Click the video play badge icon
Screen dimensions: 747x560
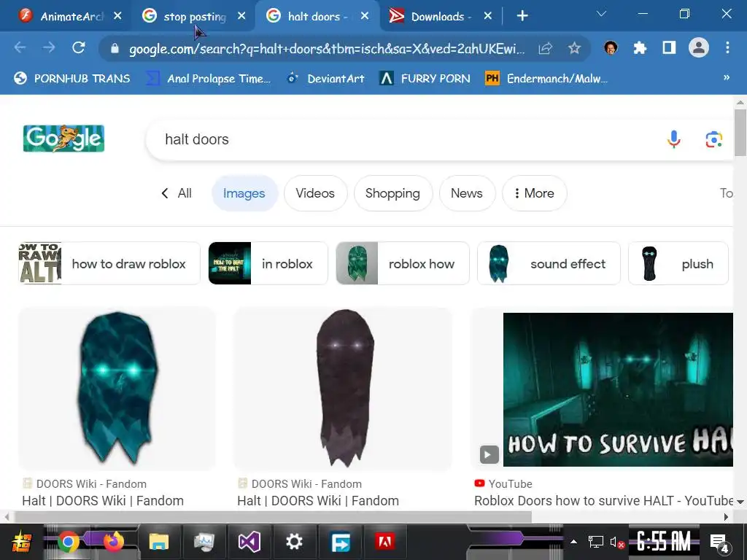coord(489,455)
